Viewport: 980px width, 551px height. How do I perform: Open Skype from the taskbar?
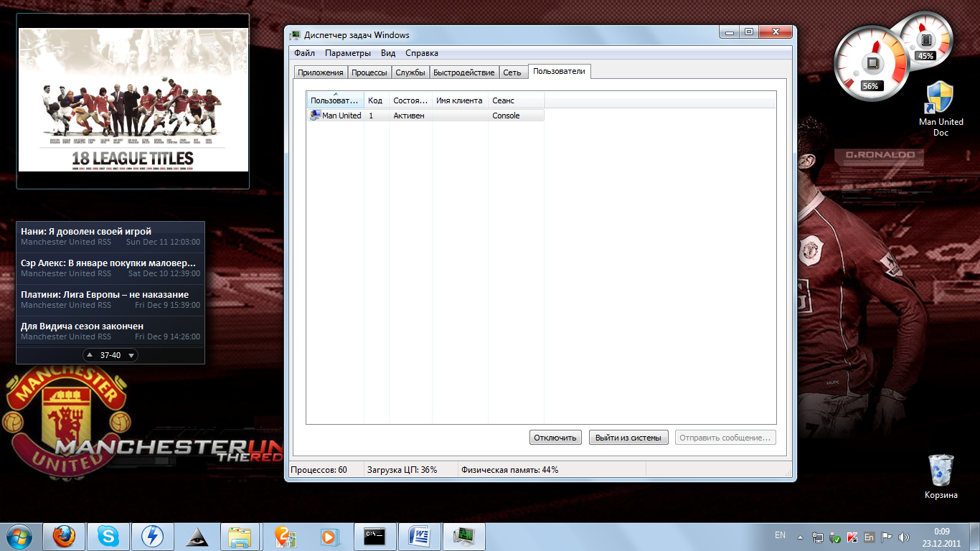coord(108,536)
